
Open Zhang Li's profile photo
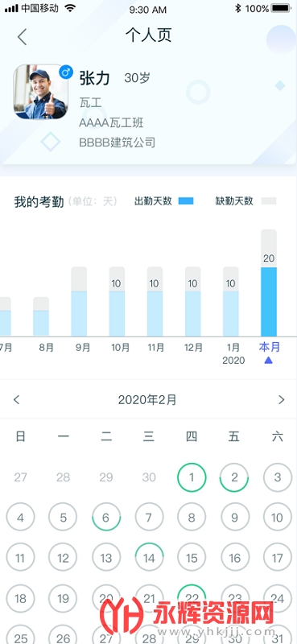pyautogui.click(x=41, y=92)
